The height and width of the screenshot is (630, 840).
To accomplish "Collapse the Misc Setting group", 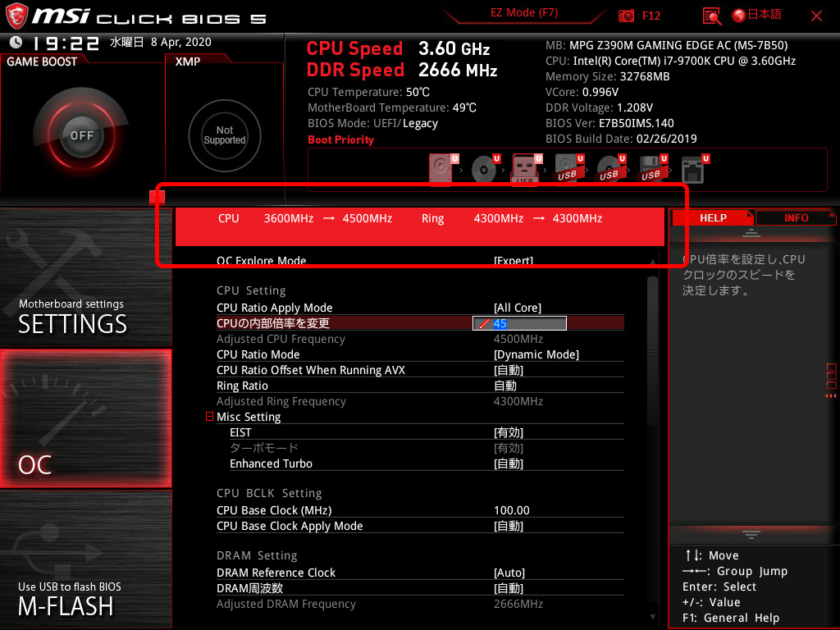I will 209,416.
